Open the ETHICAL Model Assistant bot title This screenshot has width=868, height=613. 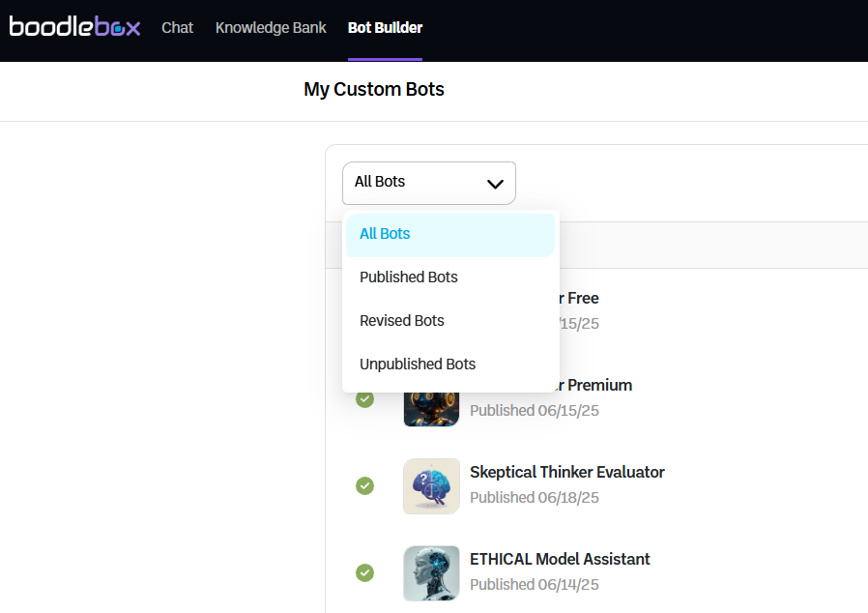click(560, 560)
